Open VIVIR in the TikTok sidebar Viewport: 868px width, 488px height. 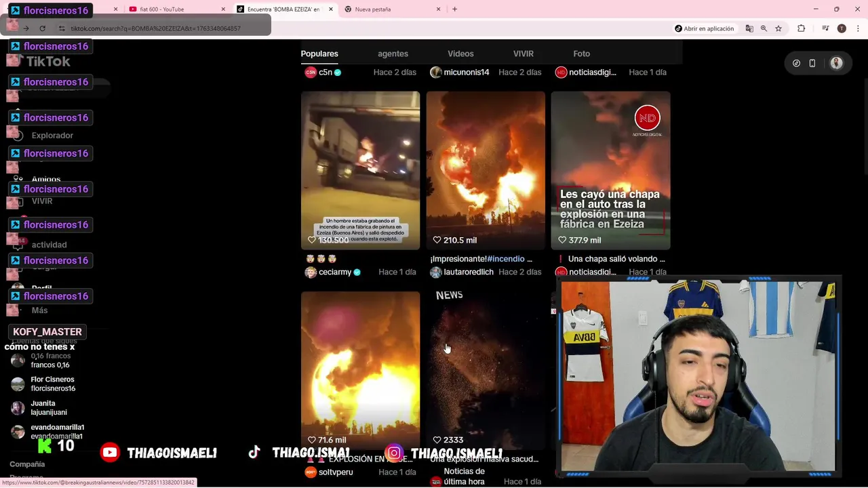(x=42, y=201)
